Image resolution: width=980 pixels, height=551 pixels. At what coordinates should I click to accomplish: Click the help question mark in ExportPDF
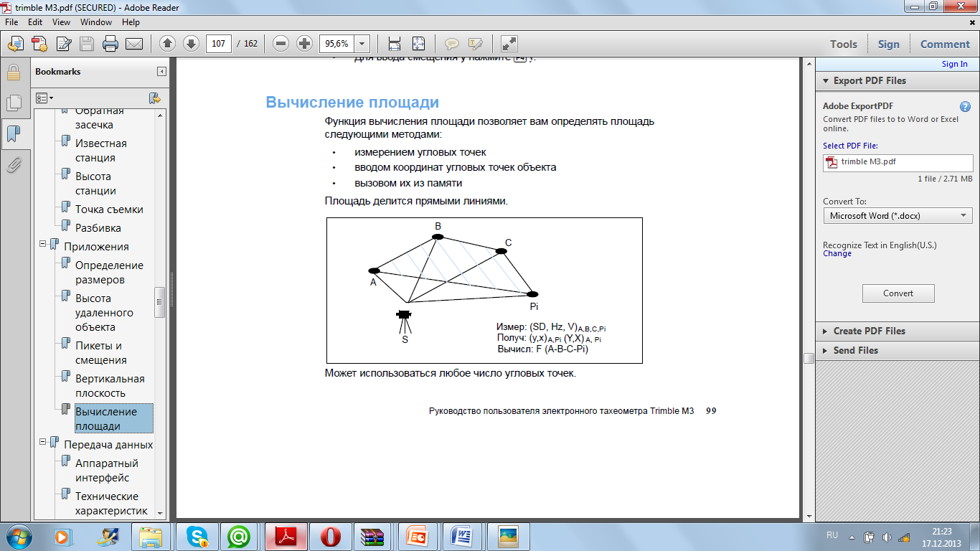point(965,106)
